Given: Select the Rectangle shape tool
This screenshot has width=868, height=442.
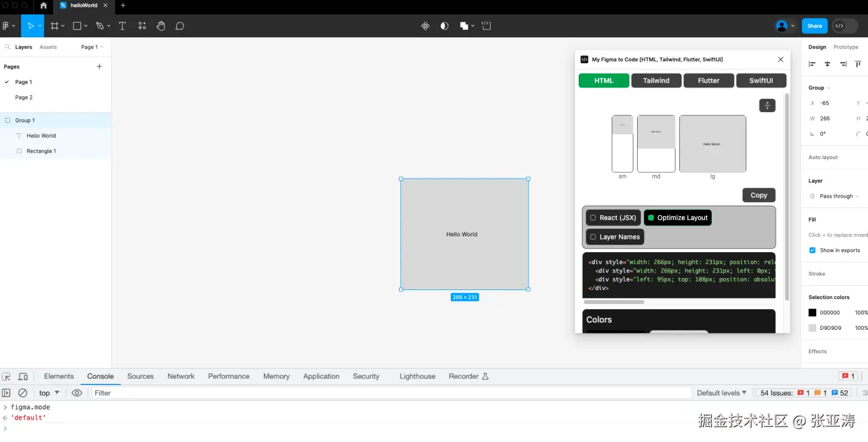Looking at the screenshot, I should [77, 26].
